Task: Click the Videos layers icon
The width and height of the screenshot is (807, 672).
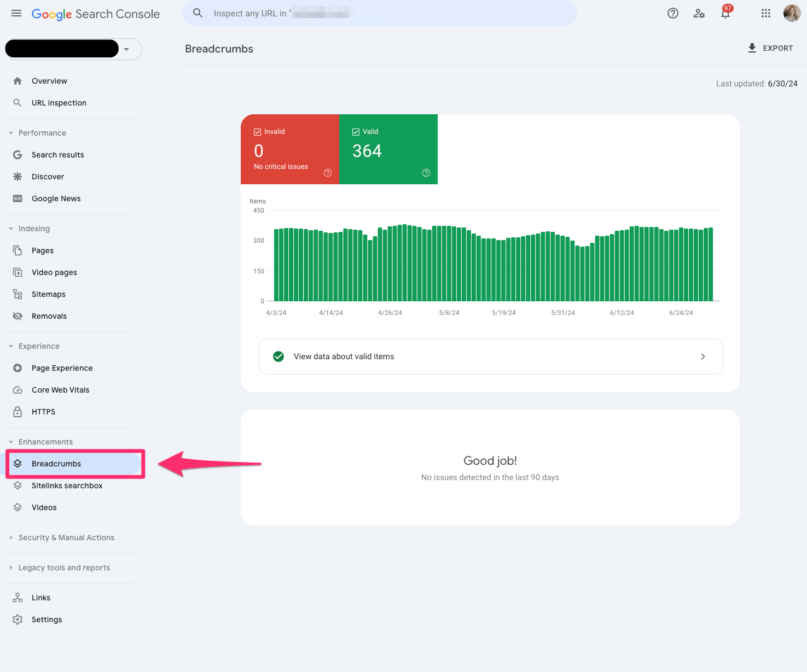Action: [18, 507]
